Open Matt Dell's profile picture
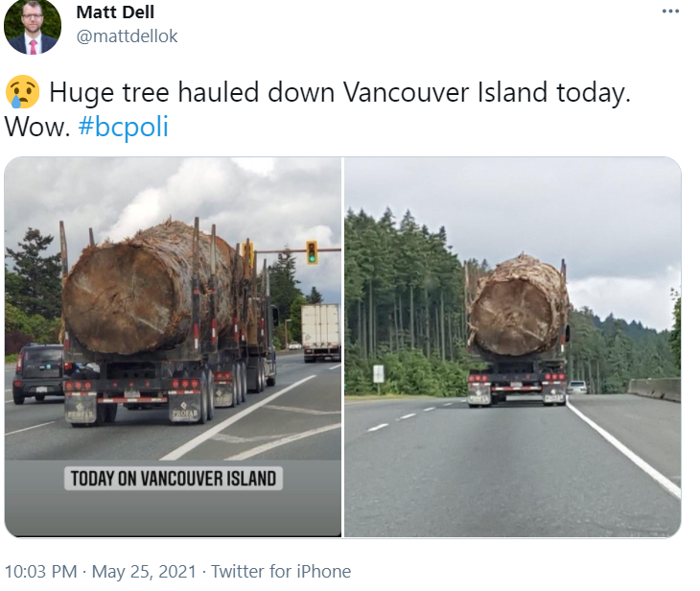This screenshot has width=700, height=591. point(33,26)
